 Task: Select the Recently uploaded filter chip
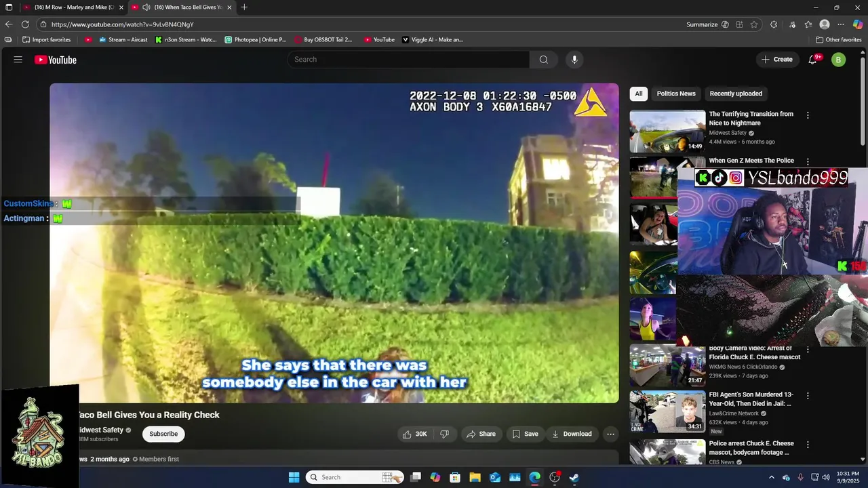(x=736, y=94)
